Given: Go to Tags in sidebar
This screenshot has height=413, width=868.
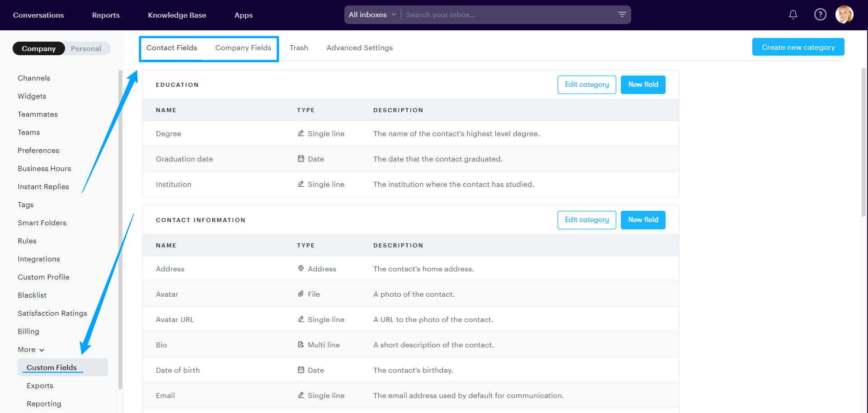Looking at the screenshot, I should (x=26, y=204).
